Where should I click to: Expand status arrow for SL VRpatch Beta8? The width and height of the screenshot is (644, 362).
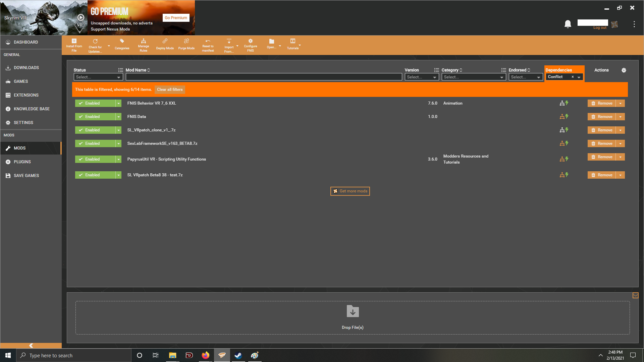118,175
